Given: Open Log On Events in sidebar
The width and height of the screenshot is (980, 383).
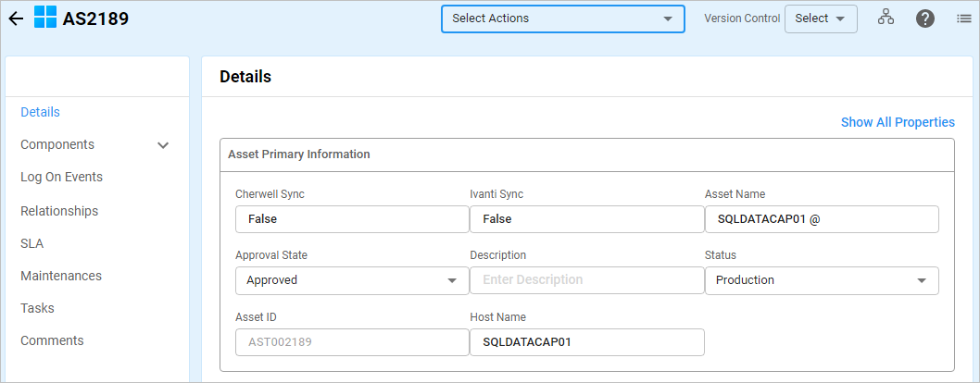Looking at the screenshot, I should [x=61, y=177].
